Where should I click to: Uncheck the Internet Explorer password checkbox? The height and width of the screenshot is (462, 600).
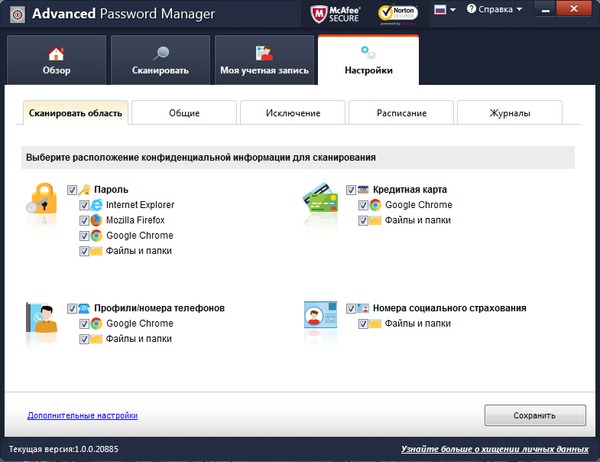(84, 205)
